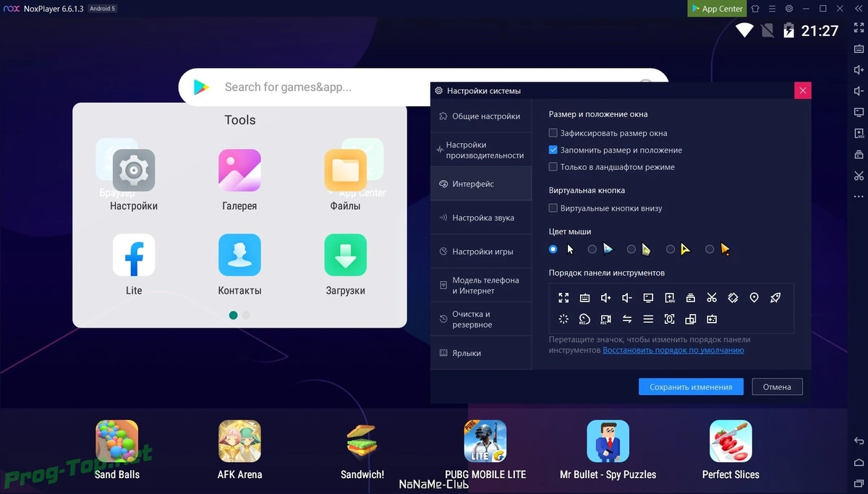Click the Search for games&app search field

click(423, 87)
